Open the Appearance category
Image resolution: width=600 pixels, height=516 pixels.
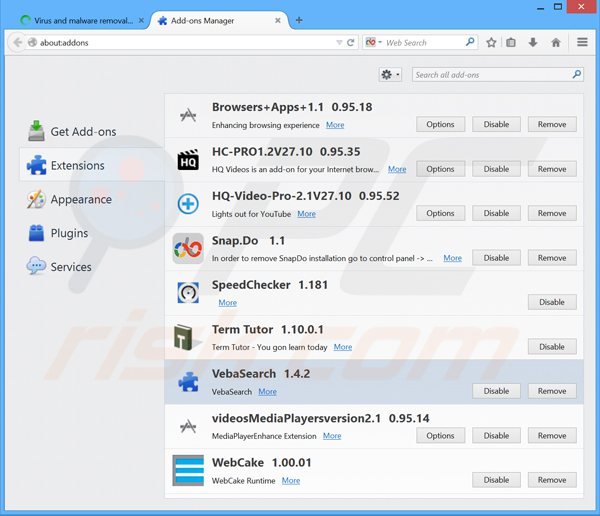[x=92, y=199]
